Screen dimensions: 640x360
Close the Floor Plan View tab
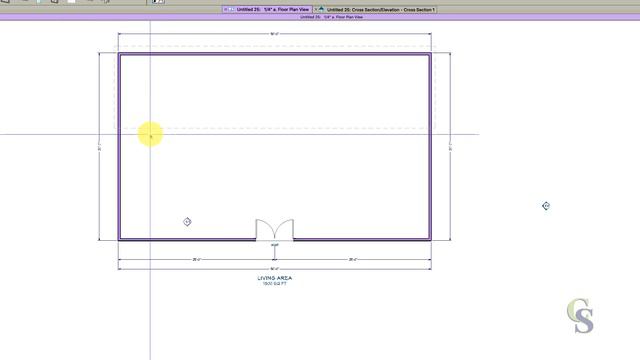tap(226, 9)
